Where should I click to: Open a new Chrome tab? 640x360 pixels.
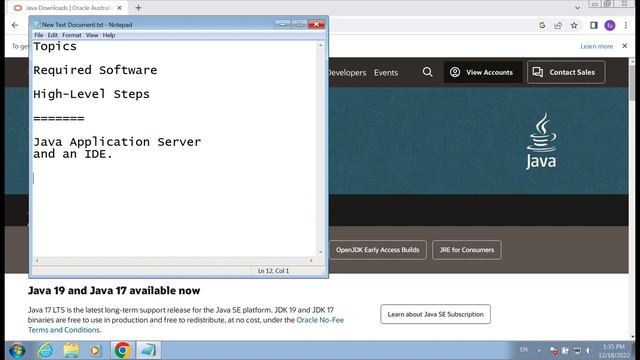click(x=138, y=8)
